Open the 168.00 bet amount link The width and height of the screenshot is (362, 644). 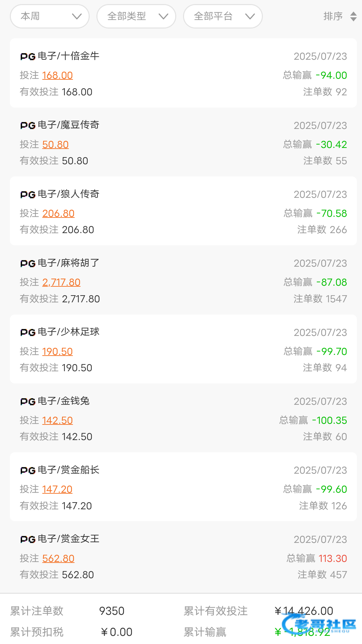pos(57,75)
